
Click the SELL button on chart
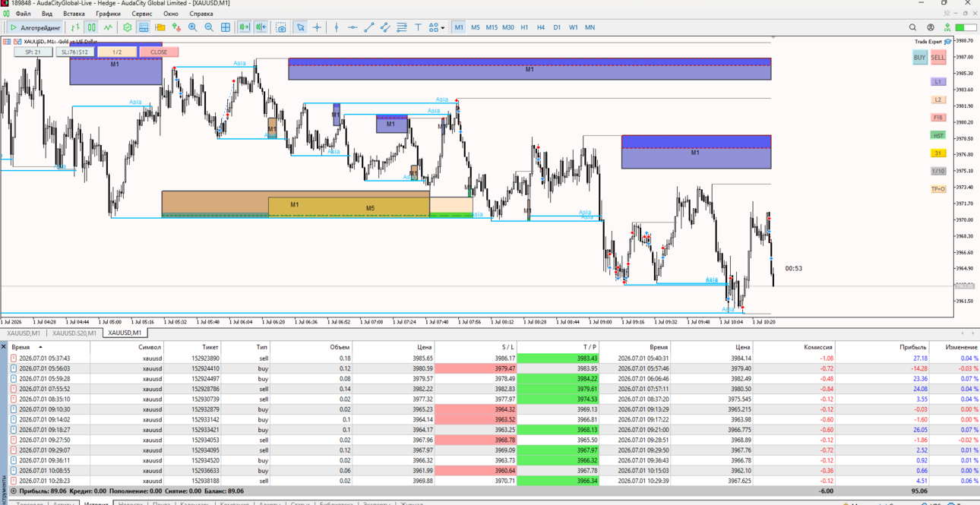[938, 58]
